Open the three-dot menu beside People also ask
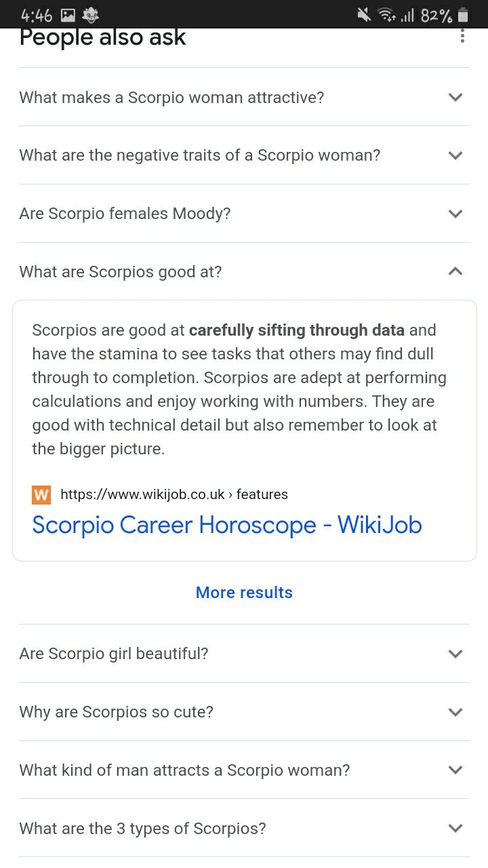The height and width of the screenshot is (868, 488). (x=462, y=36)
